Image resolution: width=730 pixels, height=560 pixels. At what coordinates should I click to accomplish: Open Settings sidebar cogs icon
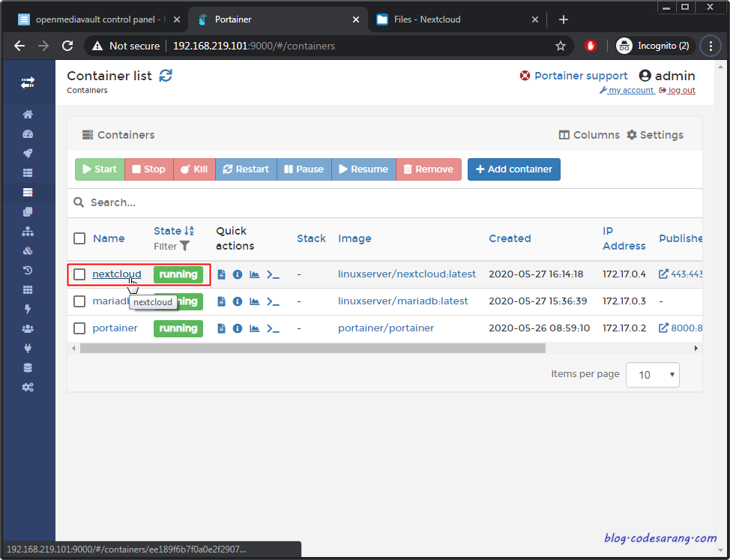pyautogui.click(x=28, y=388)
